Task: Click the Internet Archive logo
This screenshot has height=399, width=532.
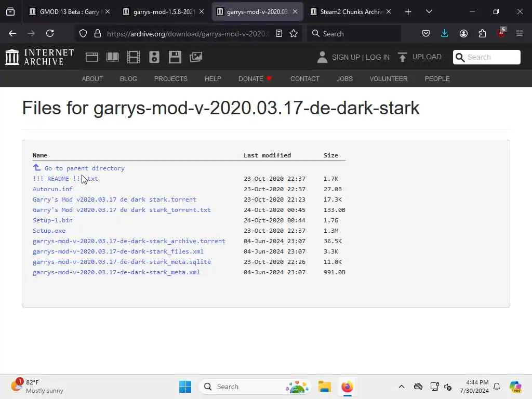Action: pos(39,57)
